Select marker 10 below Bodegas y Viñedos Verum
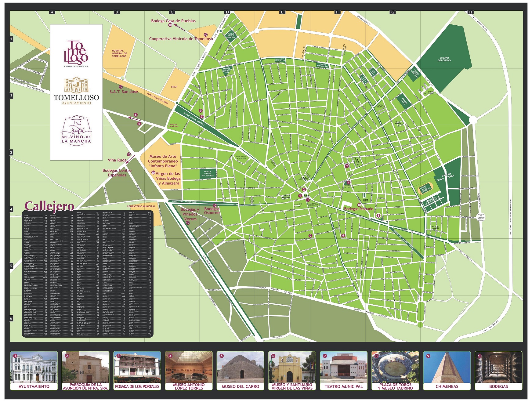Viewport: 532px width, 402px height. (x=188, y=223)
